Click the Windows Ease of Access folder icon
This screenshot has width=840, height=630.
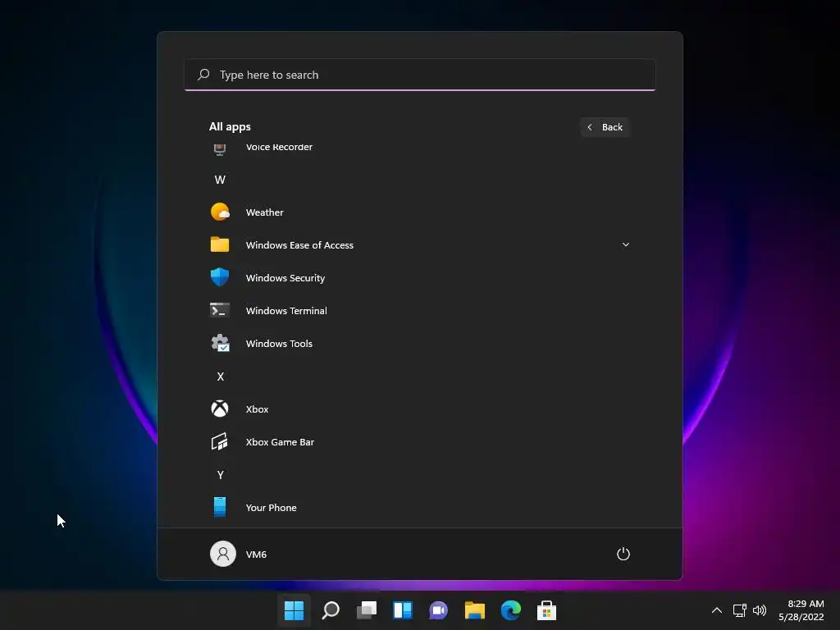click(x=220, y=244)
